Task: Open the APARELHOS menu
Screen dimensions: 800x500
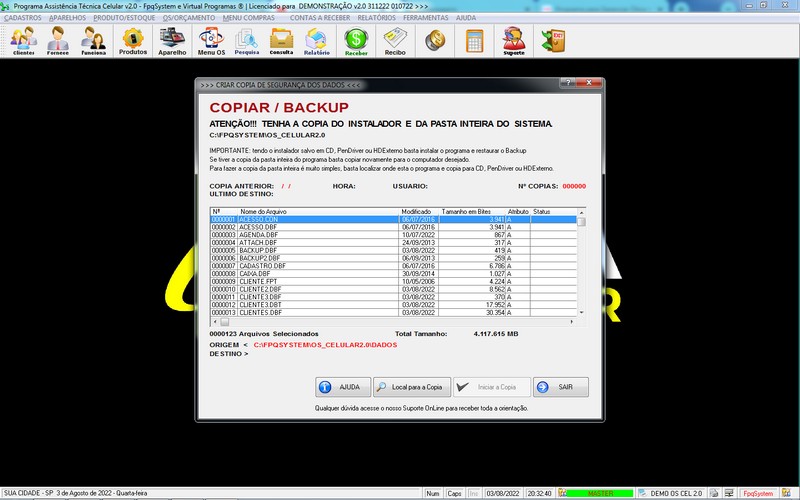Action: pyautogui.click(x=67, y=18)
